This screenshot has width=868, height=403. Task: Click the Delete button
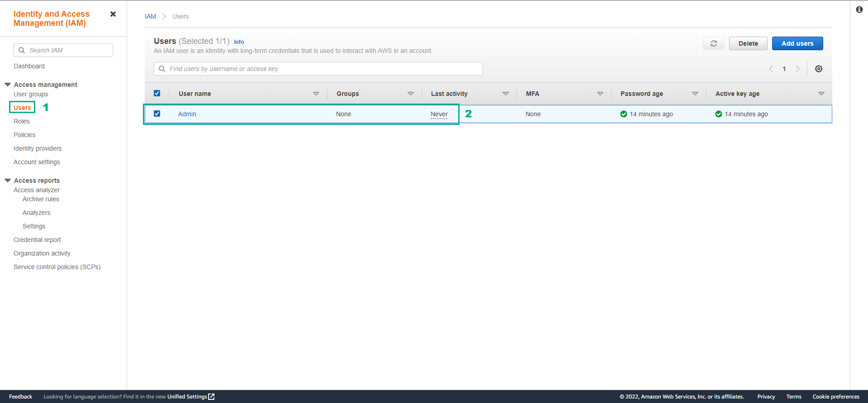748,43
